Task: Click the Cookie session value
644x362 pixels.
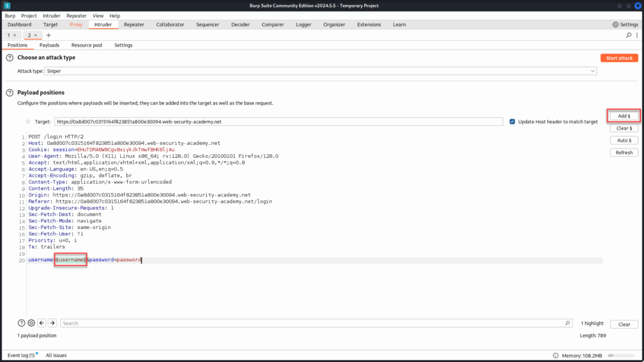Action: pyautogui.click(x=126, y=150)
